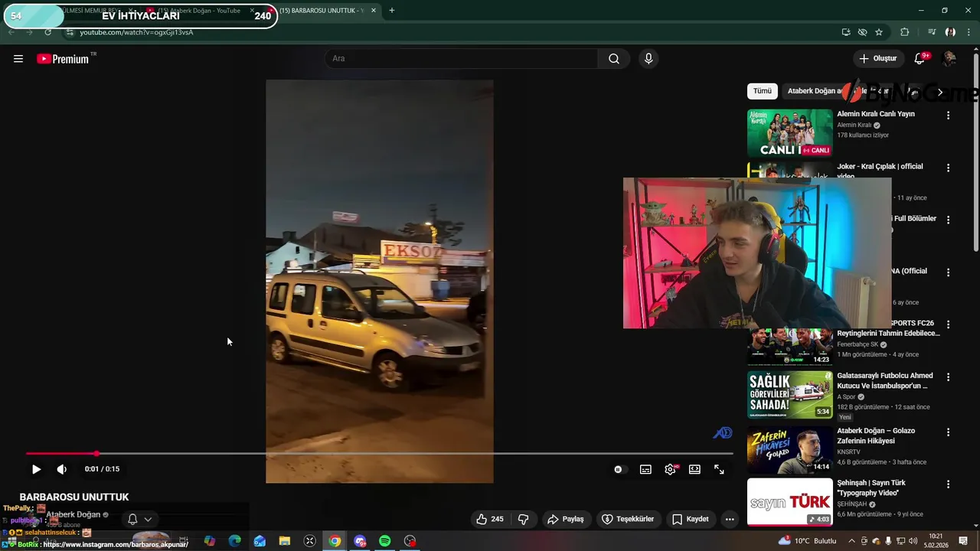
Task: Open the YouTube guide hamburger menu
Action: (x=18, y=59)
